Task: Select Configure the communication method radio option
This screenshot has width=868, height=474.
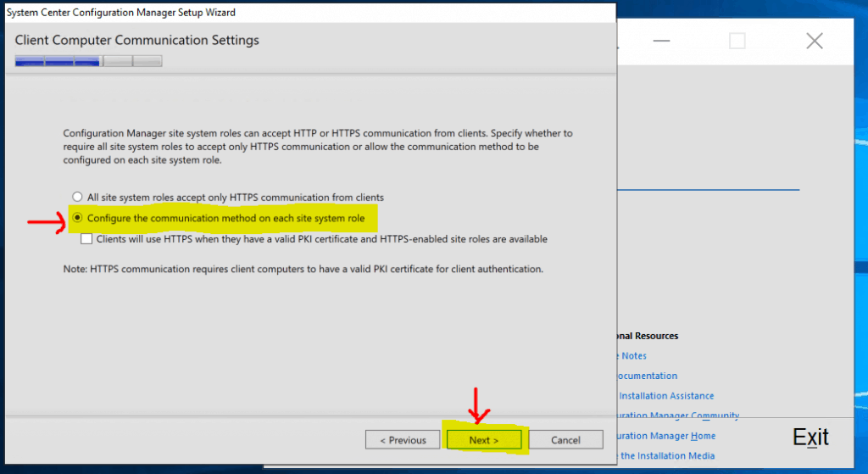Action: pyautogui.click(x=77, y=218)
